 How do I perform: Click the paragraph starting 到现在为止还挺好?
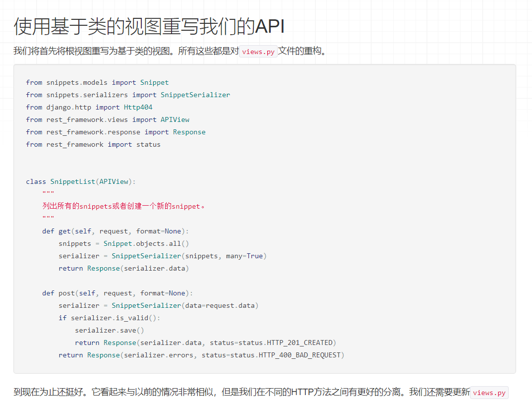click(x=261, y=392)
